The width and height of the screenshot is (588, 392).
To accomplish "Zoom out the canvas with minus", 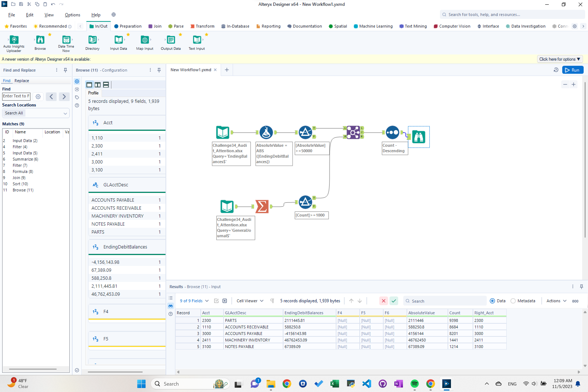I will pyautogui.click(x=565, y=84).
